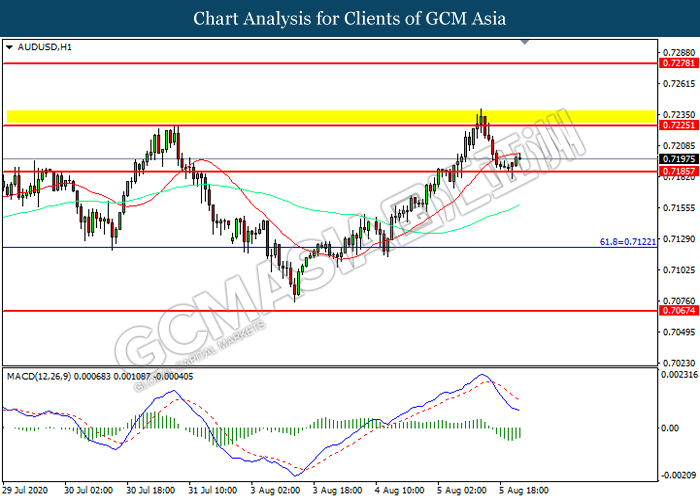Click the 3 Aug 18:00 time label
This screenshot has width=700, height=500.
pos(337,490)
